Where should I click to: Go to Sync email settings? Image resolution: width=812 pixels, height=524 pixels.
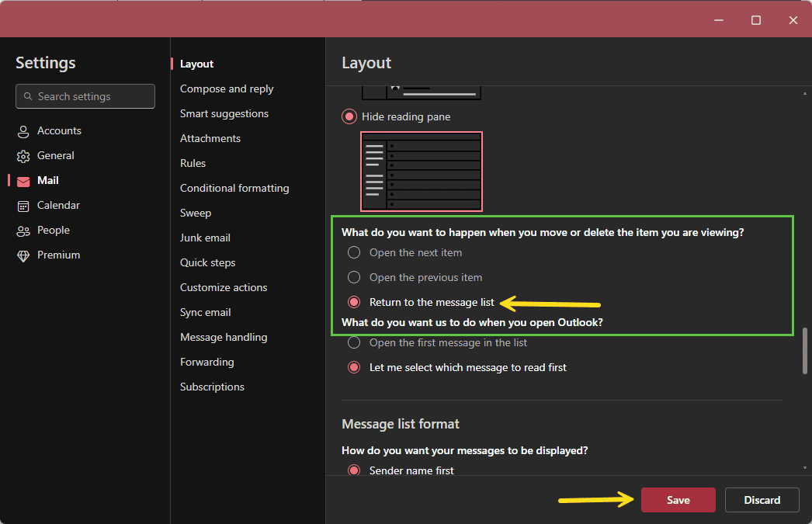[x=205, y=312]
